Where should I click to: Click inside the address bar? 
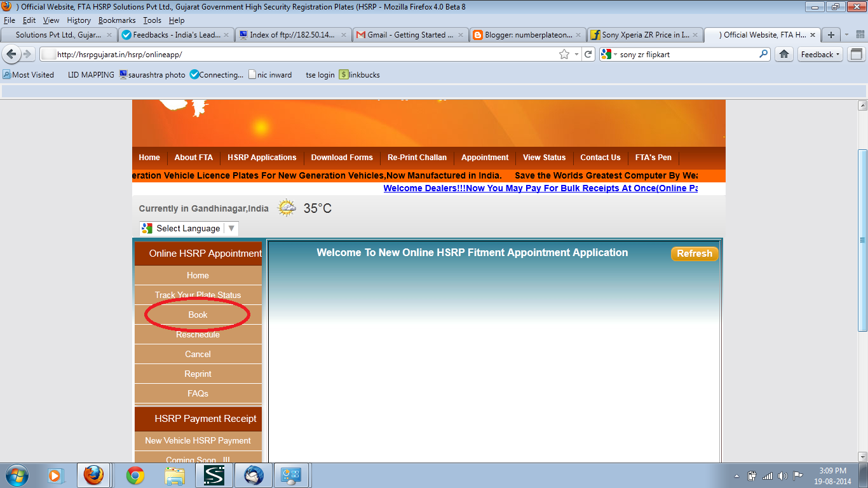click(x=286, y=54)
